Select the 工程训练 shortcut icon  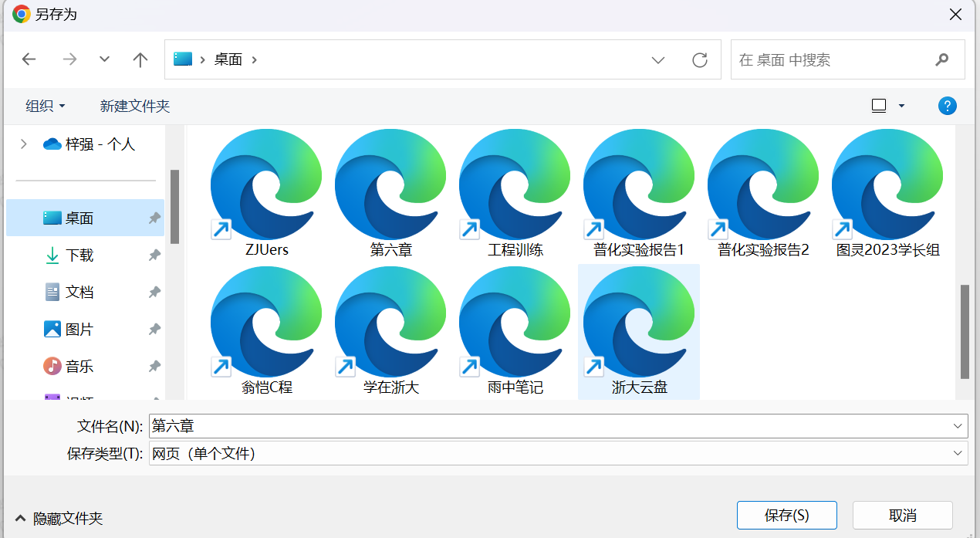[x=515, y=185]
